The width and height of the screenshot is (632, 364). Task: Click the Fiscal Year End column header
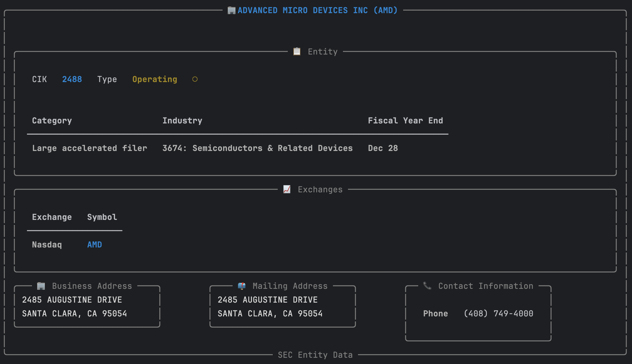coord(405,121)
